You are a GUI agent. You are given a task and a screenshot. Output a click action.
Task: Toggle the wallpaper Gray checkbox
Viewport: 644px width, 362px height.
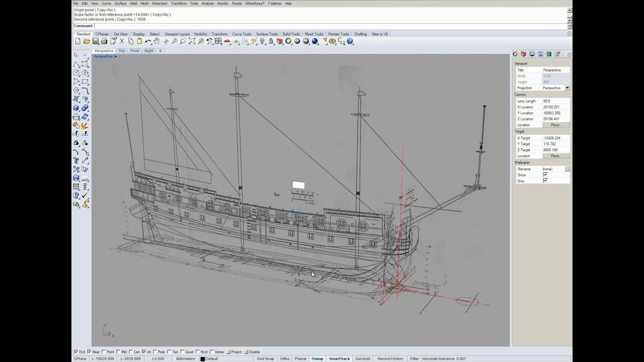coord(545,181)
